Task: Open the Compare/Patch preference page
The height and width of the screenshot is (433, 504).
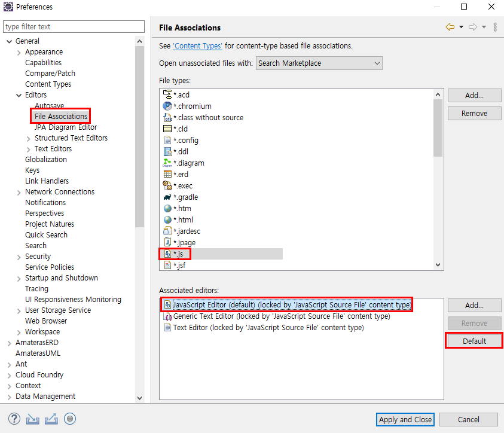Action: pos(50,74)
